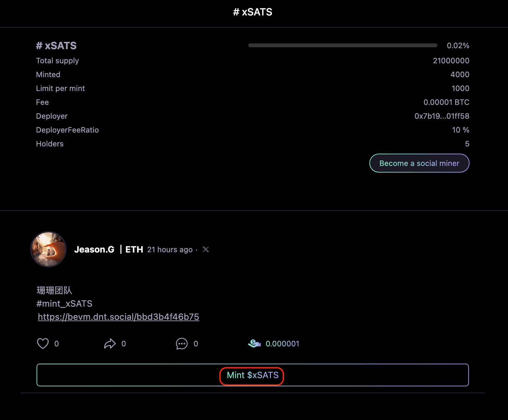This screenshot has width=508, height=420.
Task: Like the post with the heart icon
Action: click(x=43, y=343)
